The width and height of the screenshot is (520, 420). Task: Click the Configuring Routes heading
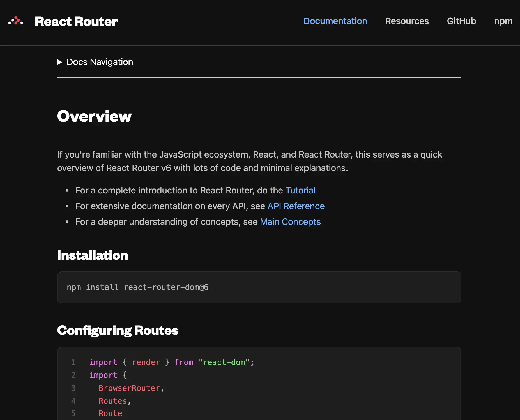(x=118, y=330)
